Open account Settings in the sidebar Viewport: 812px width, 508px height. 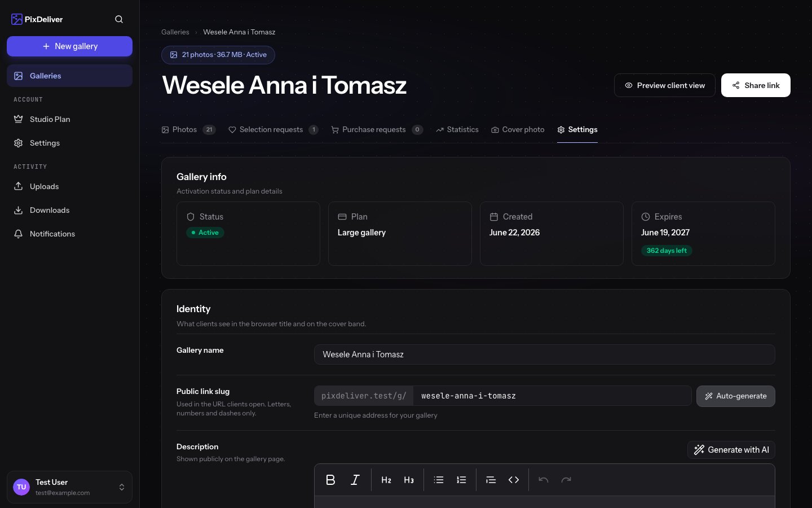(69, 143)
